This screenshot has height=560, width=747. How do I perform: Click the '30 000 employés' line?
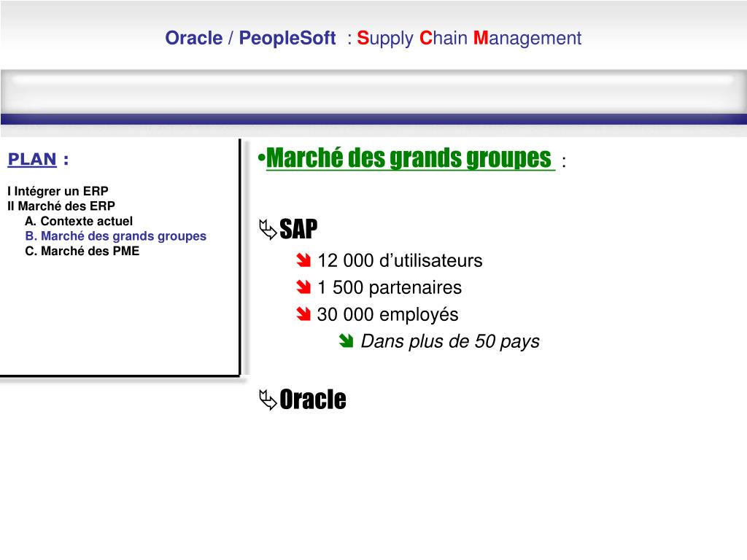coord(388,314)
